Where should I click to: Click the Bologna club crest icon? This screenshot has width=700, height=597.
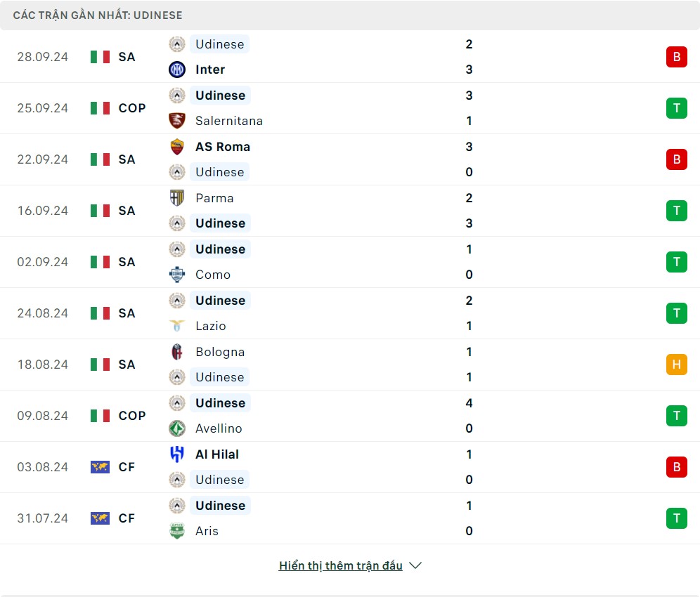[177, 352]
